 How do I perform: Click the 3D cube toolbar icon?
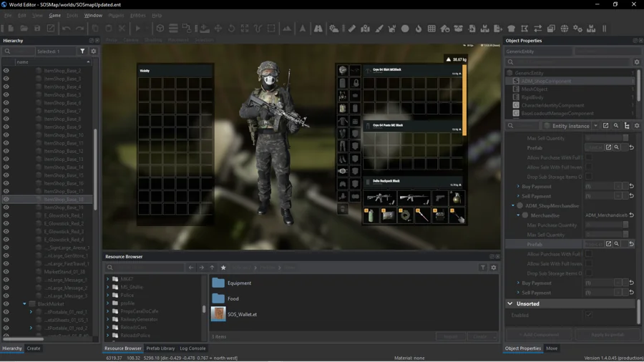[160, 29]
